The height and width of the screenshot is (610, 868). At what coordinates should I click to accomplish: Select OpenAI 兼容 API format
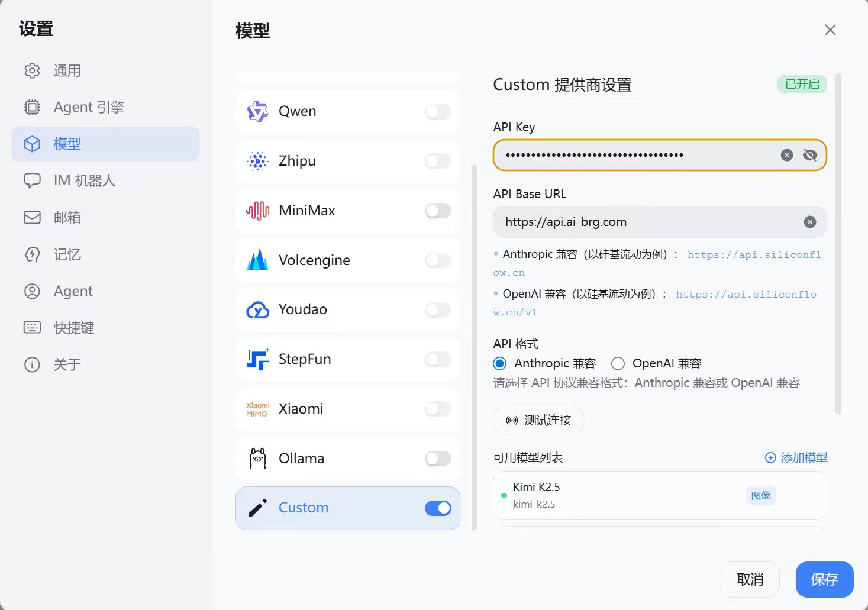click(x=618, y=363)
